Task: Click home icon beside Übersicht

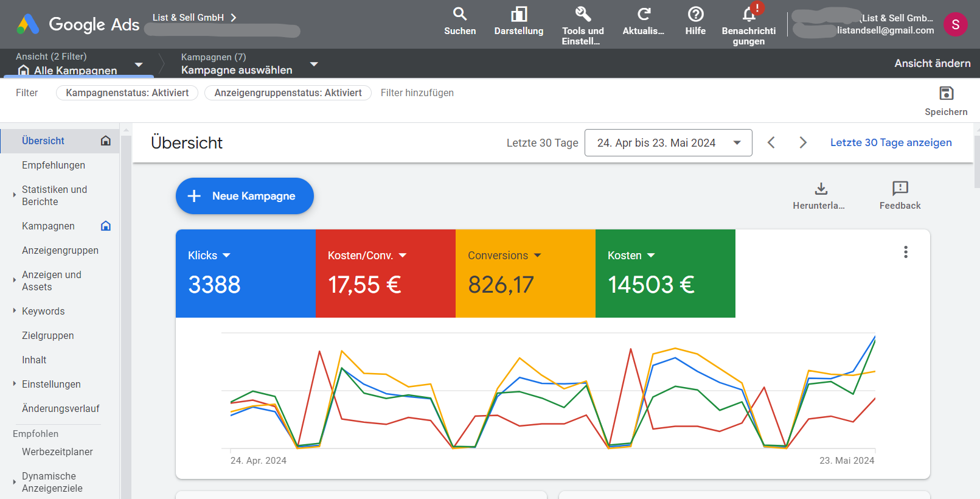Action: pyautogui.click(x=106, y=141)
